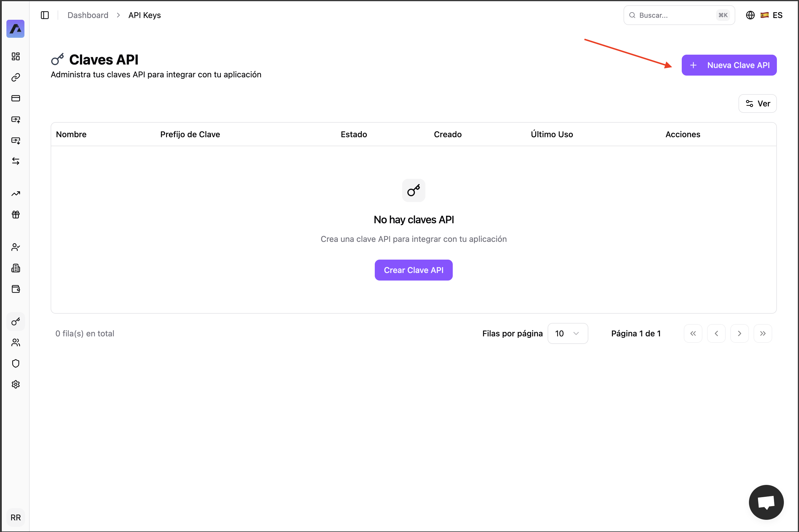Open the rows per page dropdown

point(567,333)
